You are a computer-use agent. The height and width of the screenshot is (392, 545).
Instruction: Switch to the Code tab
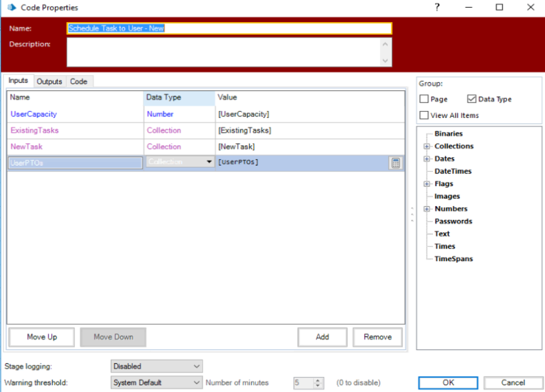tap(78, 82)
